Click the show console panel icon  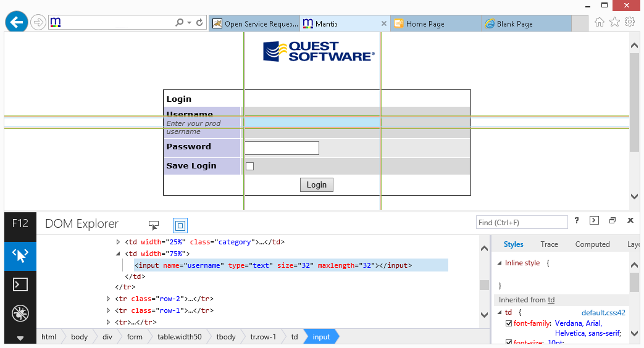pyautogui.click(x=594, y=220)
